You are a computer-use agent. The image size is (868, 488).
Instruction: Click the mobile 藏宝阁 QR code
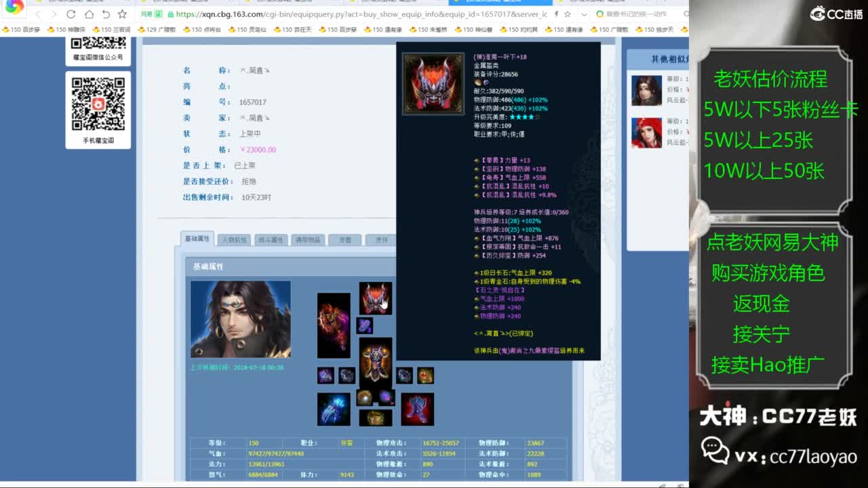pyautogui.click(x=98, y=104)
